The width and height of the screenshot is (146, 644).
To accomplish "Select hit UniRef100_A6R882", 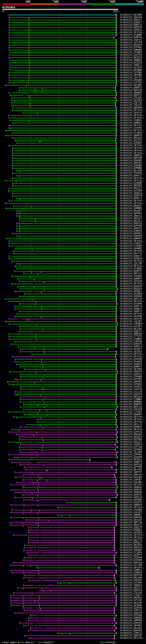I will coord(131,382).
